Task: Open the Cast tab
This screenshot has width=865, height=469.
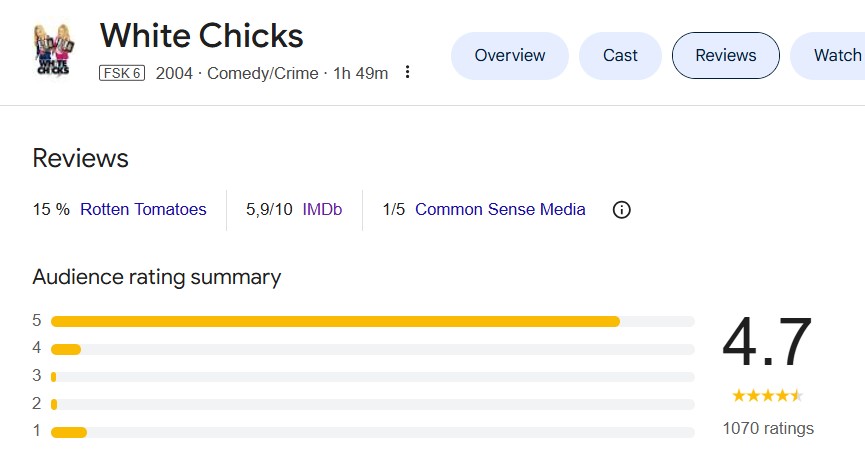Action: [x=620, y=56]
